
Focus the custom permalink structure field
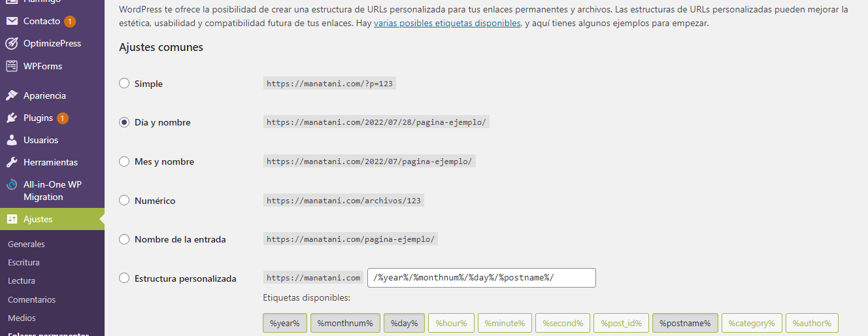482,278
